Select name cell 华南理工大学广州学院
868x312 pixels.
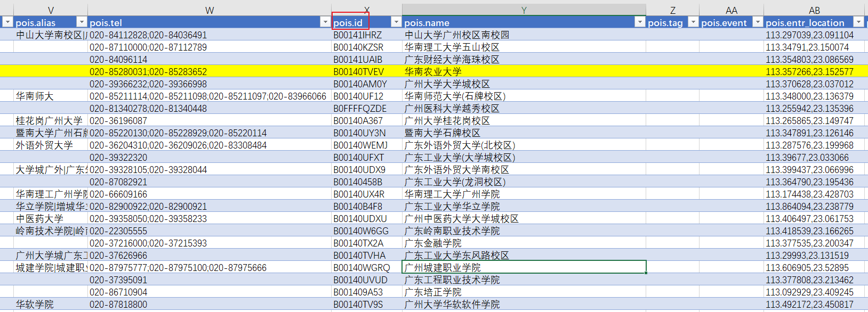[x=524, y=194]
